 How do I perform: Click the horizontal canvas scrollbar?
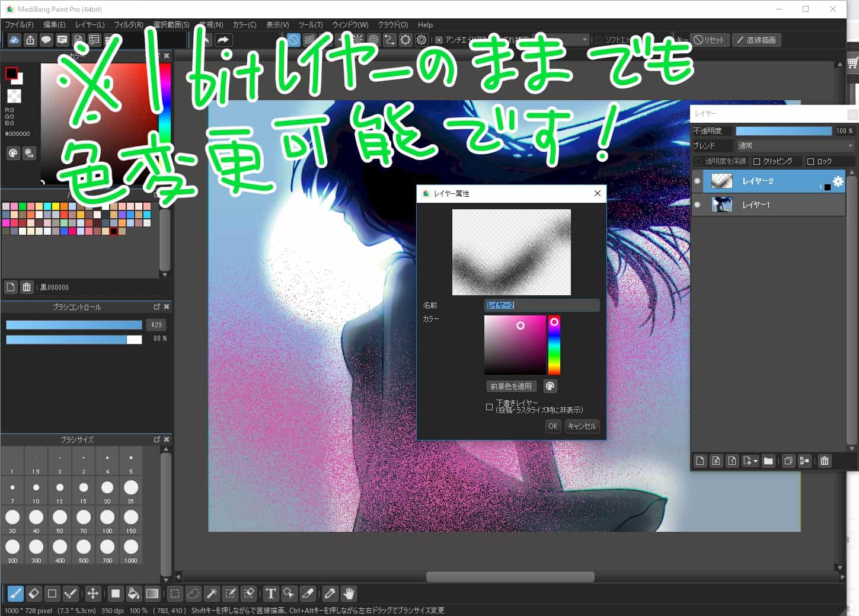pos(510,577)
